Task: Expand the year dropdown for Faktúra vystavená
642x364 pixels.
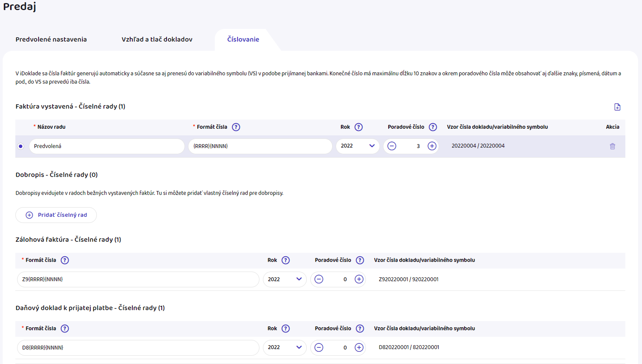Action: (358, 146)
